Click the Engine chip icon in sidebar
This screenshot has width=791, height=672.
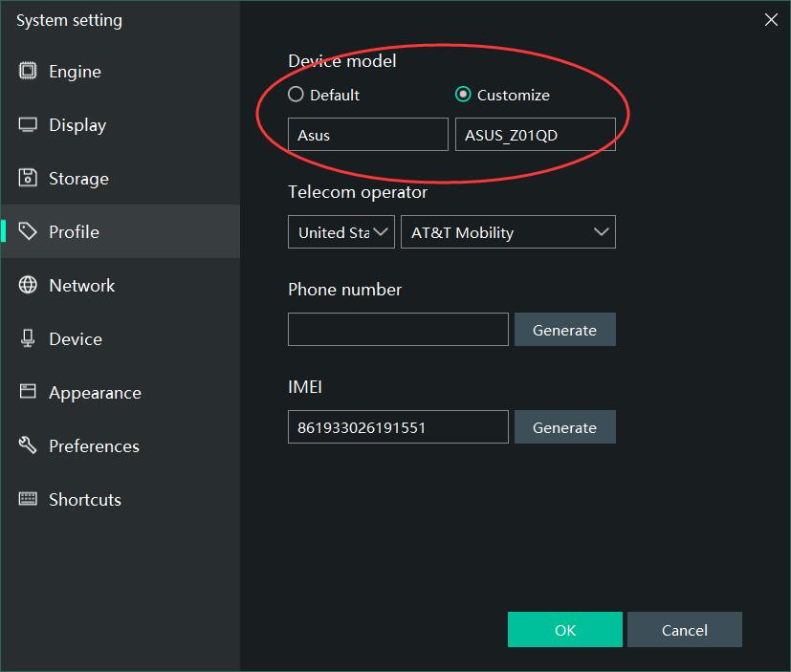click(29, 72)
